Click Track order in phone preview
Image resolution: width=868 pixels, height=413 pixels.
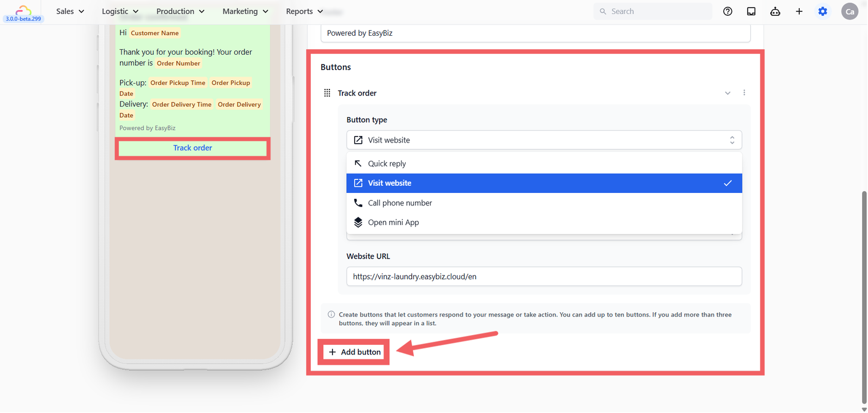click(193, 148)
